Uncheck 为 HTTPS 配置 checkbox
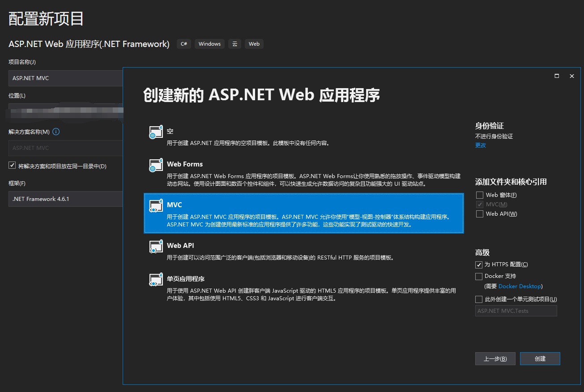The height and width of the screenshot is (392, 584). tap(479, 264)
